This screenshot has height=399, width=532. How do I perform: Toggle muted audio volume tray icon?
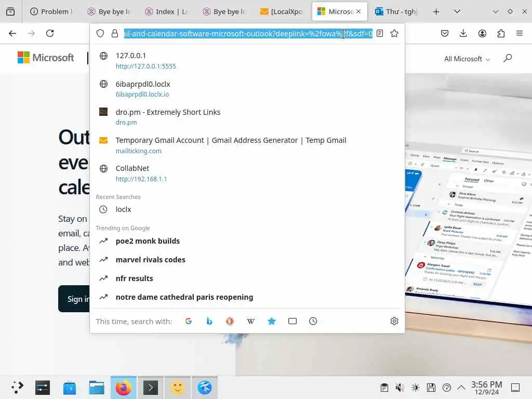click(400, 388)
